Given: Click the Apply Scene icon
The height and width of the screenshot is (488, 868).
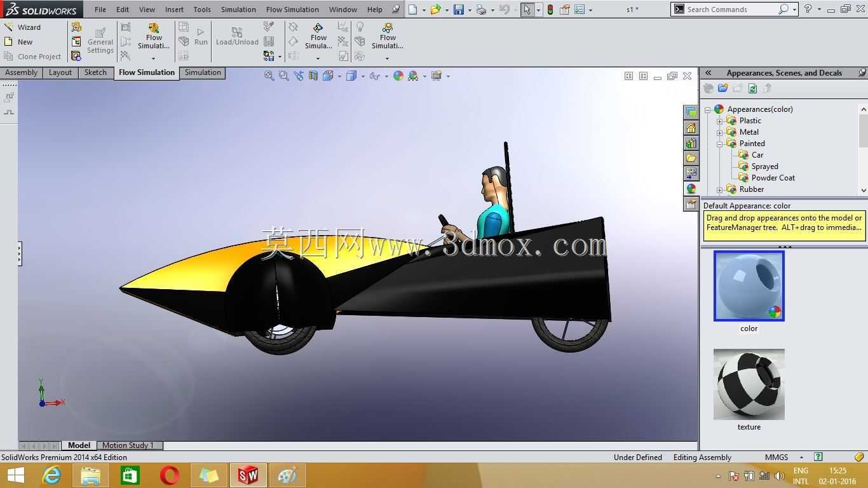Looking at the screenshot, I should tap(413, 76).
